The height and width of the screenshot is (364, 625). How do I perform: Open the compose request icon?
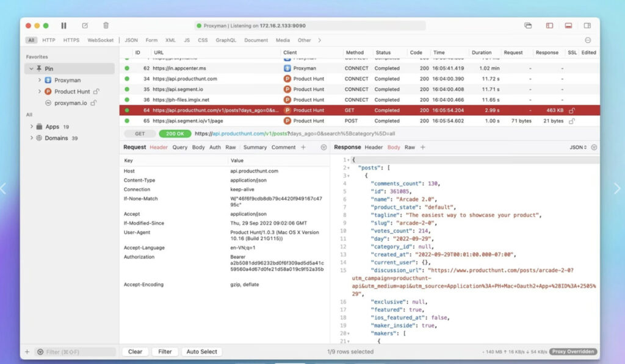point(85,26)
